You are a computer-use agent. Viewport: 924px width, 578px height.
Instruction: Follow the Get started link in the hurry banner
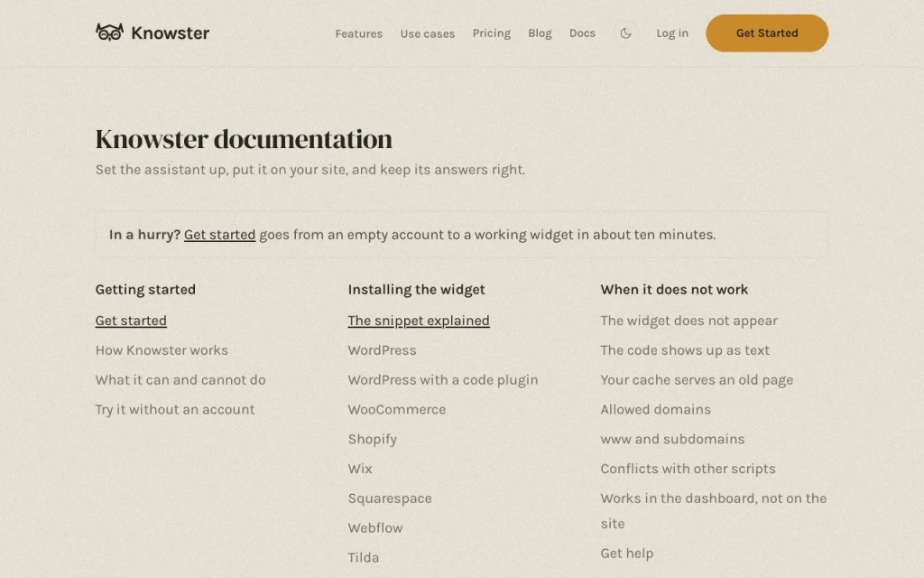pyautogui.click(x=220, y=235)
